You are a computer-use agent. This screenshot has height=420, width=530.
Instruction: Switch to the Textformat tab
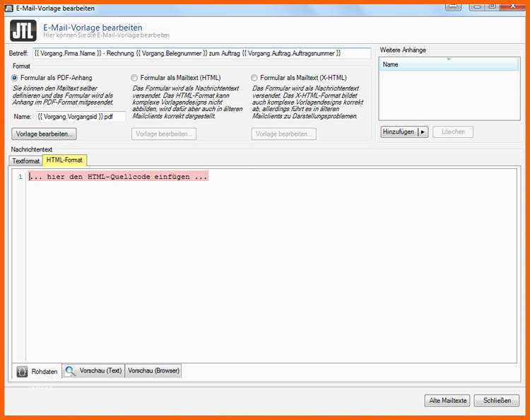click(25, 161)
